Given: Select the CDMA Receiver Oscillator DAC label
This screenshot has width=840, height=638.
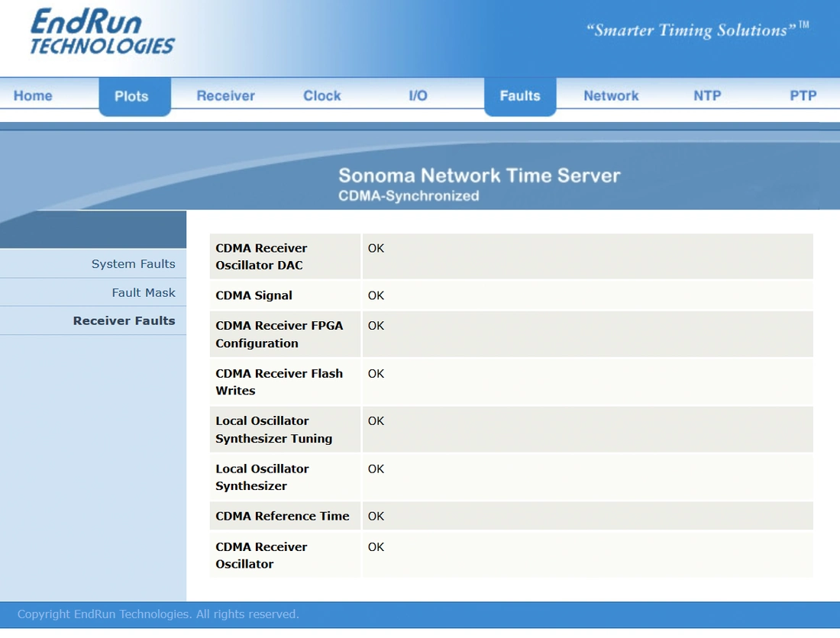Looking at the screenshot, I should pyautogui.click(x=261, y=256).
